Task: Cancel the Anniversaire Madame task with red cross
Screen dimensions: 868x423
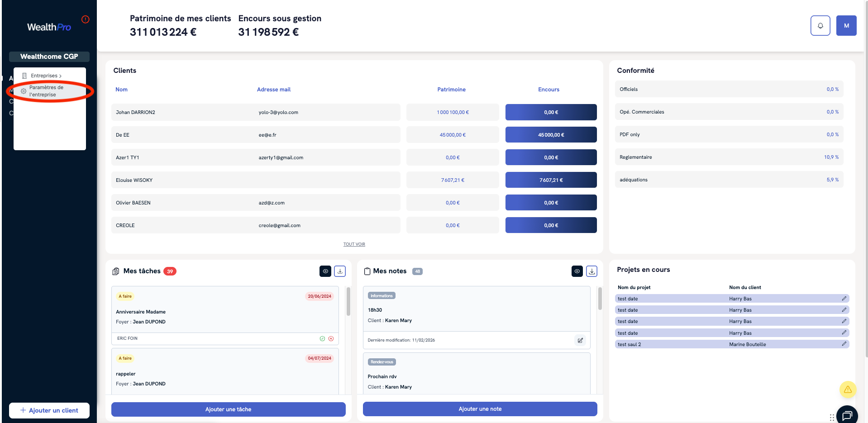Action: coord(331,338)
